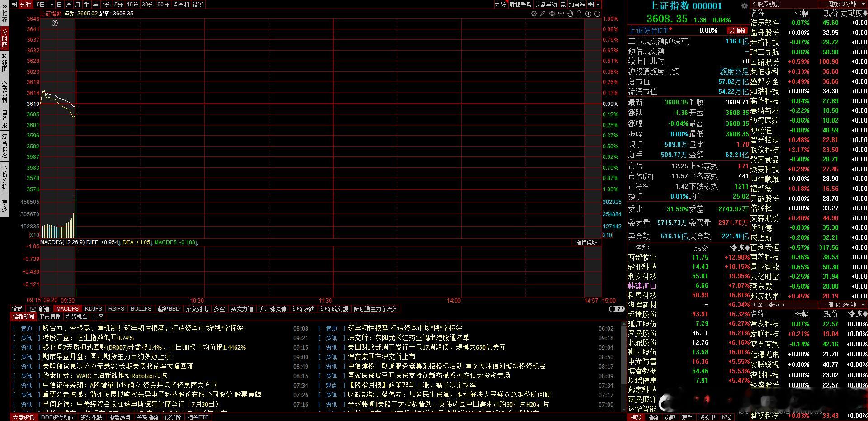This screenshot has height=421, width=868.
Task: Select 成交量 tab under ranking list
Action: point(707,417)
